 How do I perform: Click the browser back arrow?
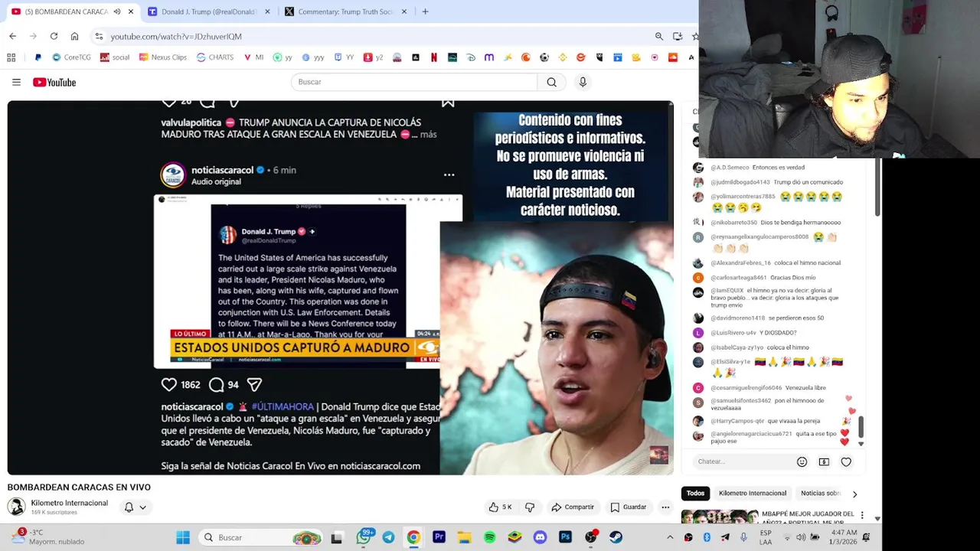pos(12,36)
